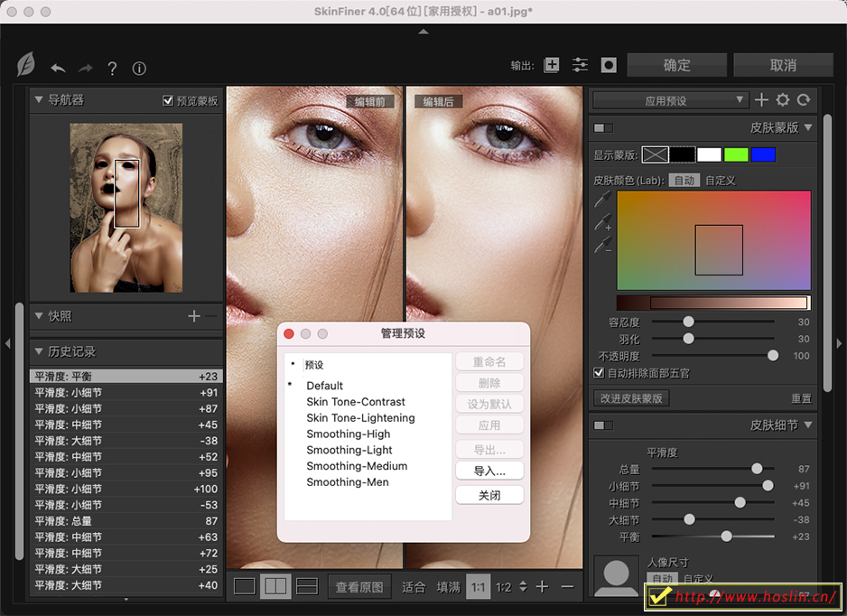Click the undo arrow icon
Image resolution: width=847 pixels, height=616 pixels.
click(59, 69)
